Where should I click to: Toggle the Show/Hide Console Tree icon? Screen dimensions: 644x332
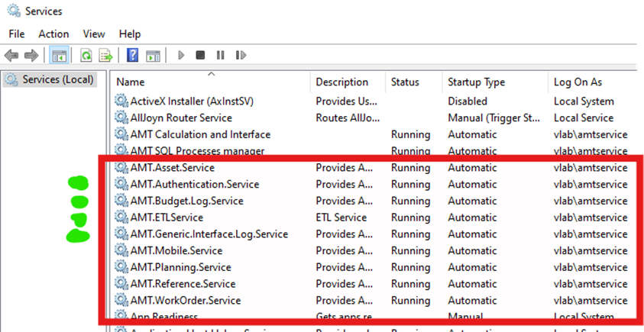(59, 55)
